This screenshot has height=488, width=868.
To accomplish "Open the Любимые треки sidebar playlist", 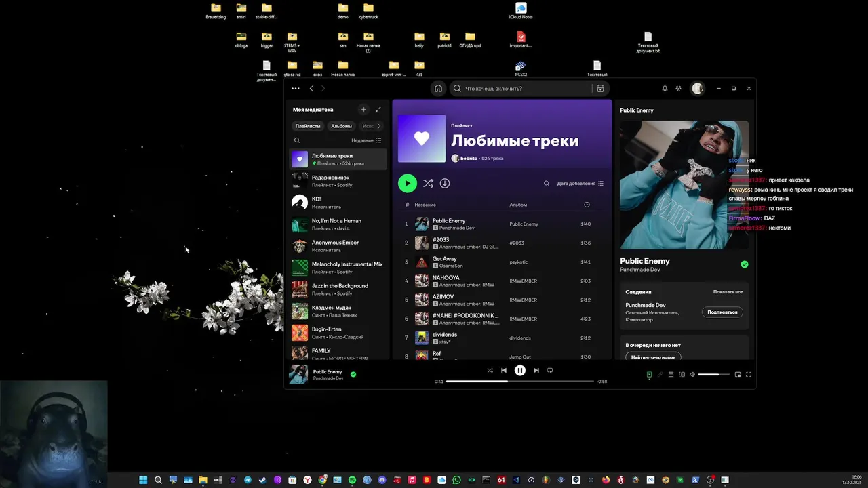I will [x=338, y=159].
